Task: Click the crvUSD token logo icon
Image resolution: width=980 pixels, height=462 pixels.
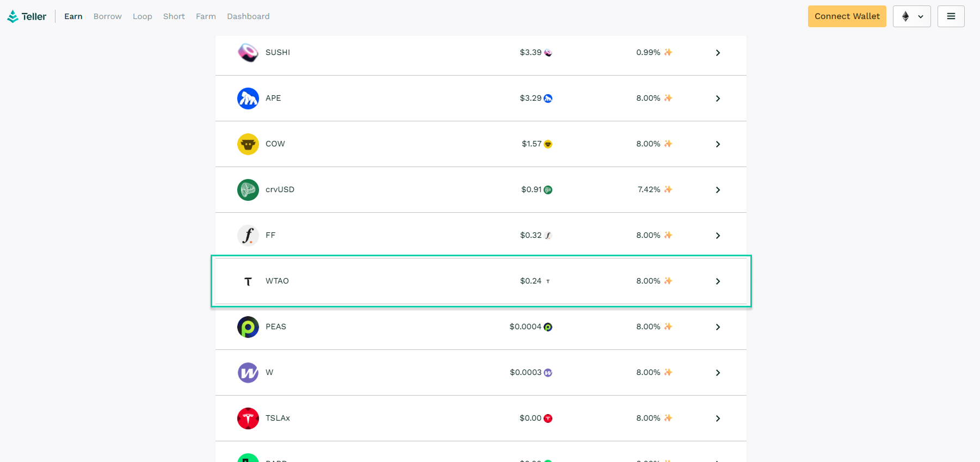Action: (x=248, y=190)
